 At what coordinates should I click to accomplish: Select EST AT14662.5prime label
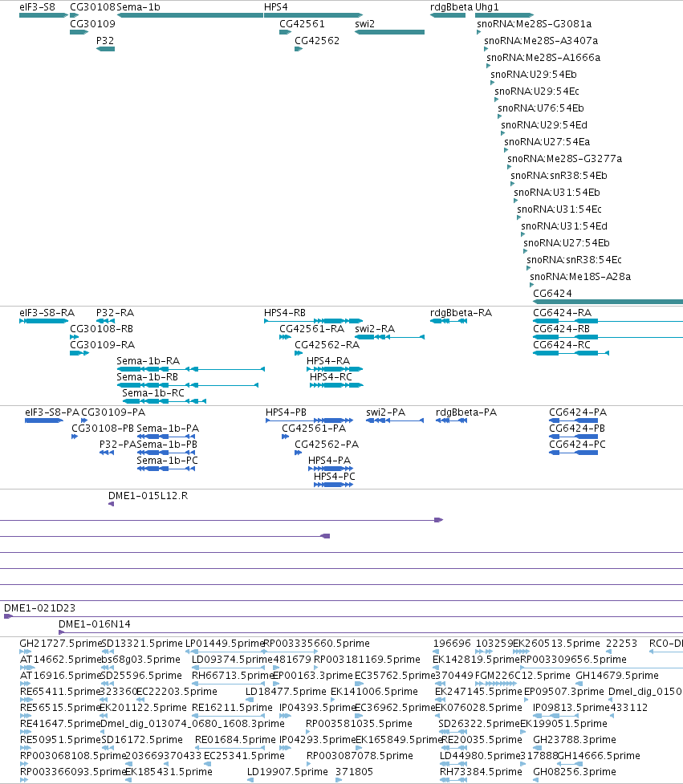click(60, 660)
